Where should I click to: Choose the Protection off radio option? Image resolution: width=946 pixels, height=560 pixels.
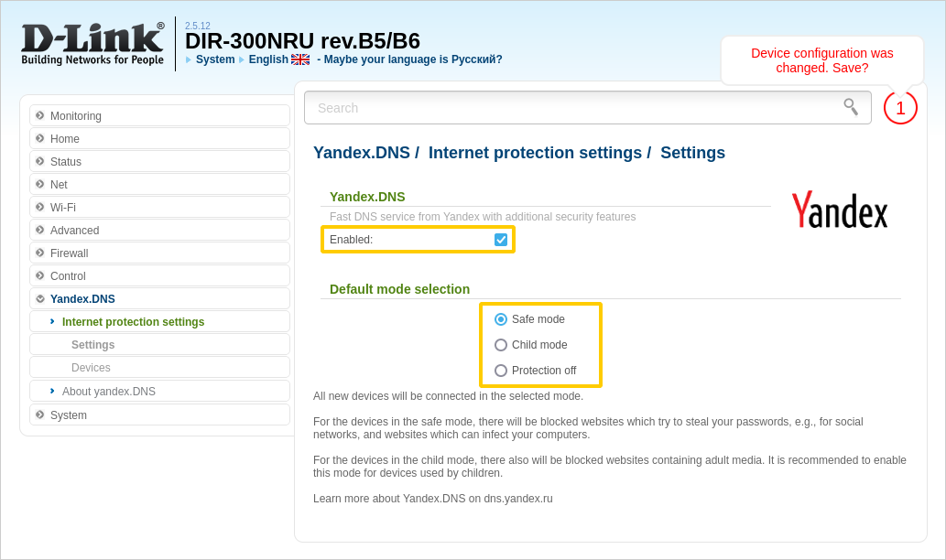coord(501,371)
